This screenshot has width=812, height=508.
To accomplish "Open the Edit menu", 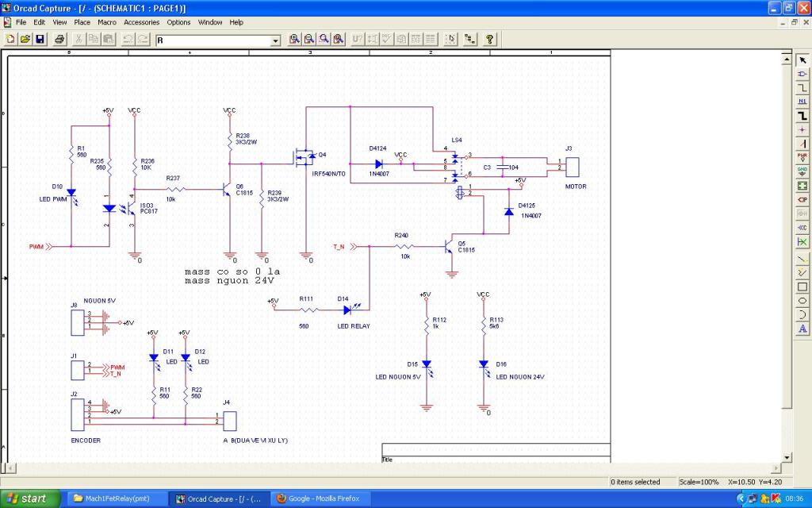I will coord(40,22).
